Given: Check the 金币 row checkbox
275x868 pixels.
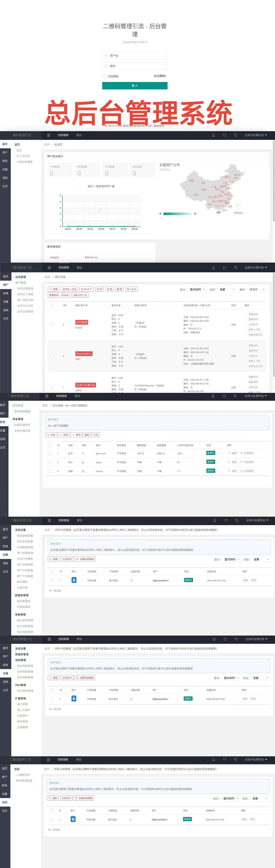Looking at the screenshot, I should tap(50, 453).
